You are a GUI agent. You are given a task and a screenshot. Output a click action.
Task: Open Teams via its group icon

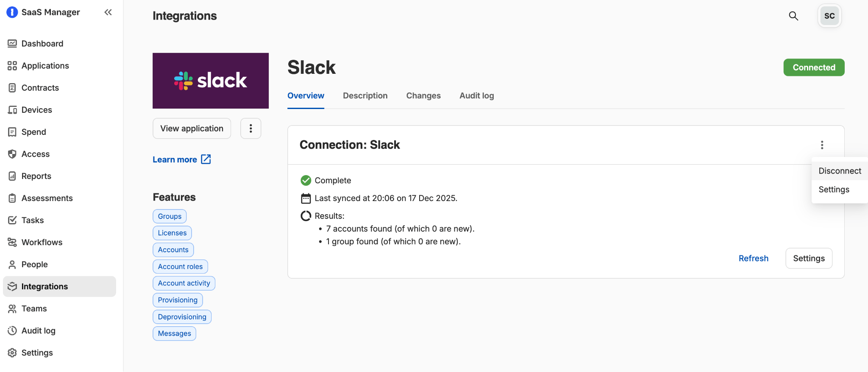coord(12,308)
